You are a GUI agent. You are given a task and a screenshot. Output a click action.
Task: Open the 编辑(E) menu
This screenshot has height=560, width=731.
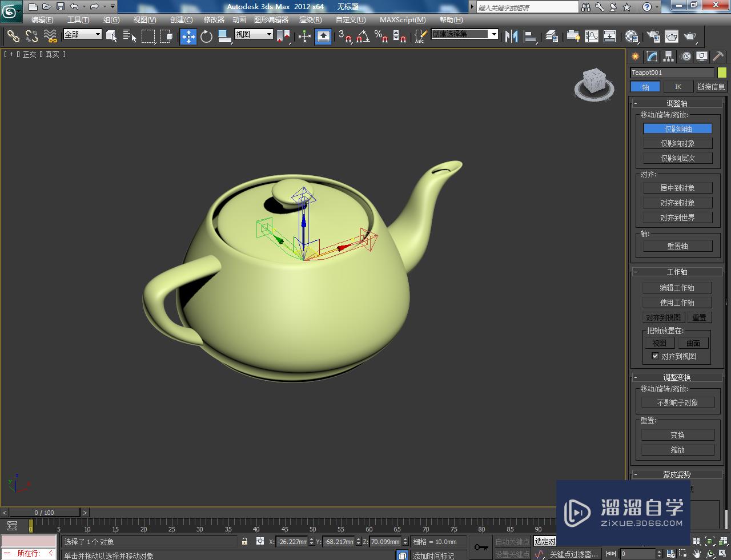pos(42,19)
